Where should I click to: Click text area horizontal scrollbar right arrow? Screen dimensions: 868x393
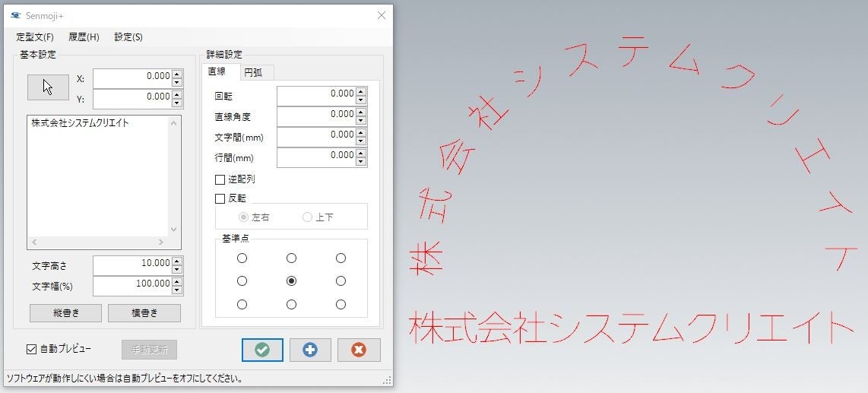point(161,242)
